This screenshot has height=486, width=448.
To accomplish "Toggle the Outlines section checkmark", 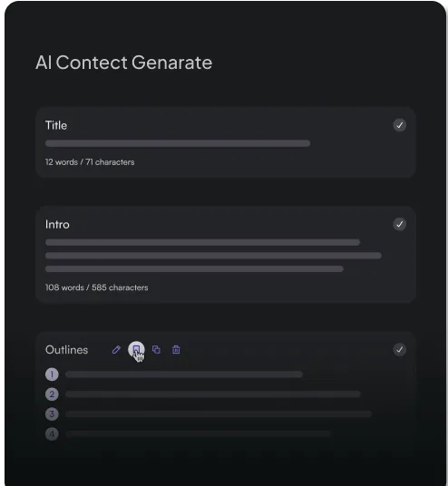I will (x=400, y=350).
